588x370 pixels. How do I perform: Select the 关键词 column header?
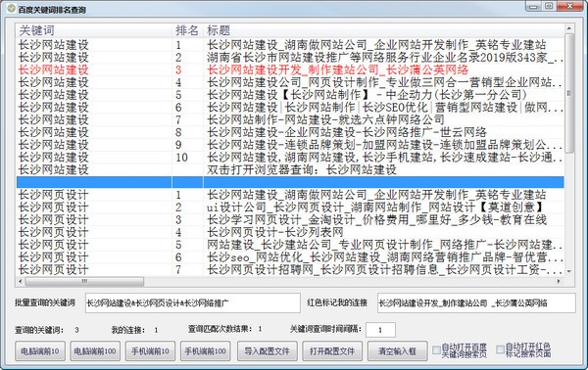coord(94,30)
